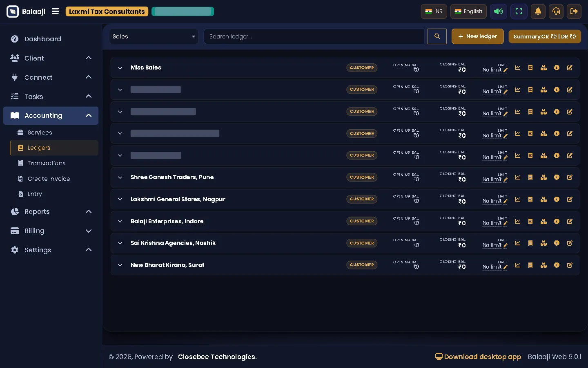Edit Sai Krishna Agencies, Nashik ledger
The image size is (588, 368).
click(570, 243)
